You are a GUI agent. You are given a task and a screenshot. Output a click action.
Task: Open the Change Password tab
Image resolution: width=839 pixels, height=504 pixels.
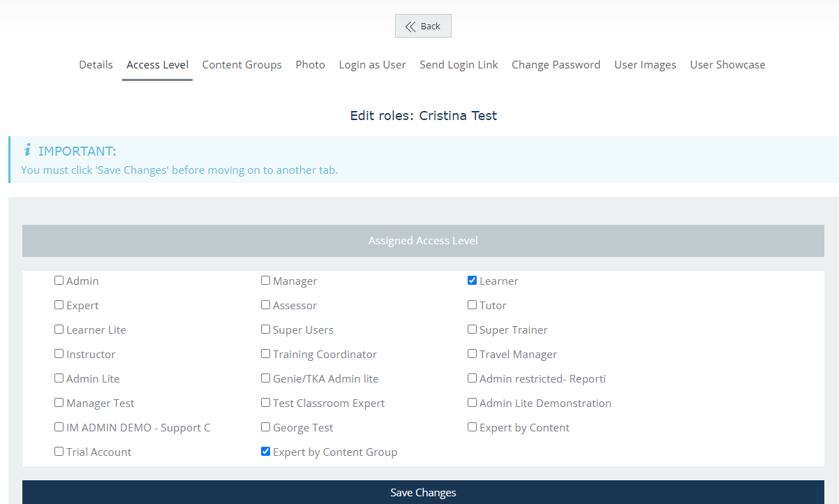coord(556,64)
